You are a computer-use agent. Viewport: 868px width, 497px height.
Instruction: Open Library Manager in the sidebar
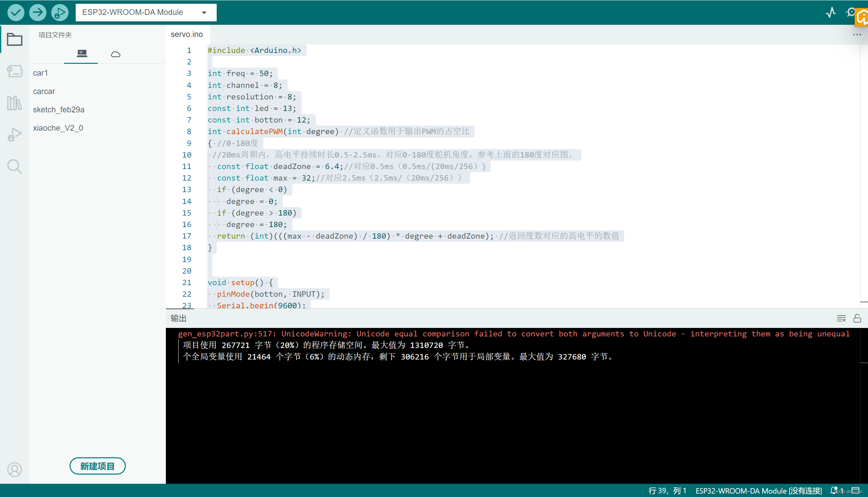pyautogui.click(x=15, y=103)
